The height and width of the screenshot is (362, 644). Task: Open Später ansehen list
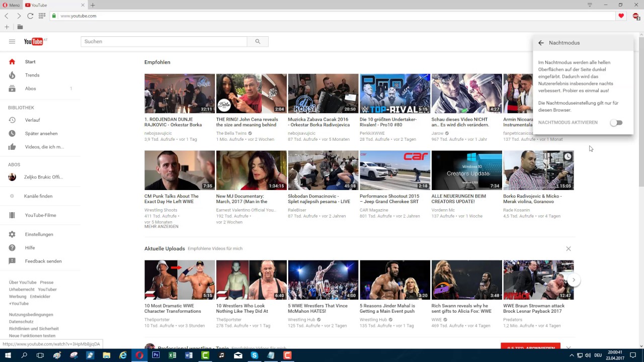[40, 133]
